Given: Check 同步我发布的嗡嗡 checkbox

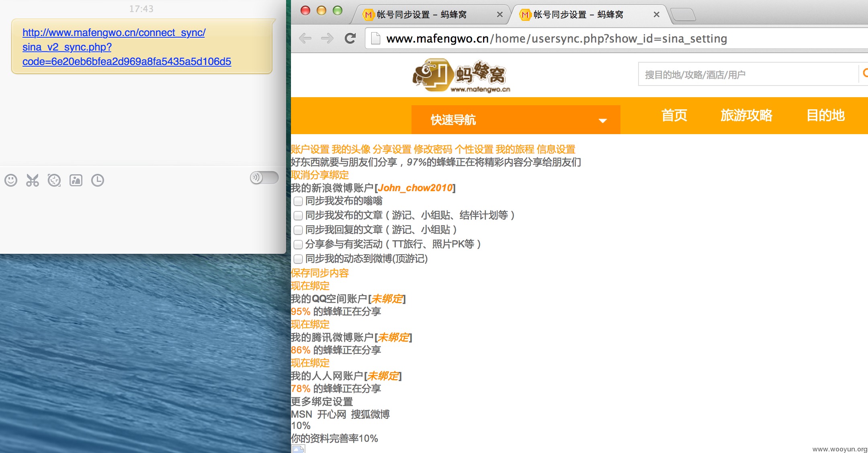Looking at the screenshot, I should (298, 201).
